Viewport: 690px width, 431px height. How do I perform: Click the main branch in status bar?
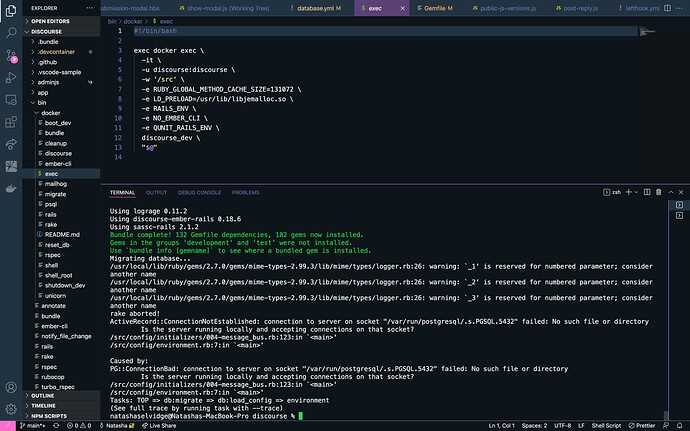33,426
